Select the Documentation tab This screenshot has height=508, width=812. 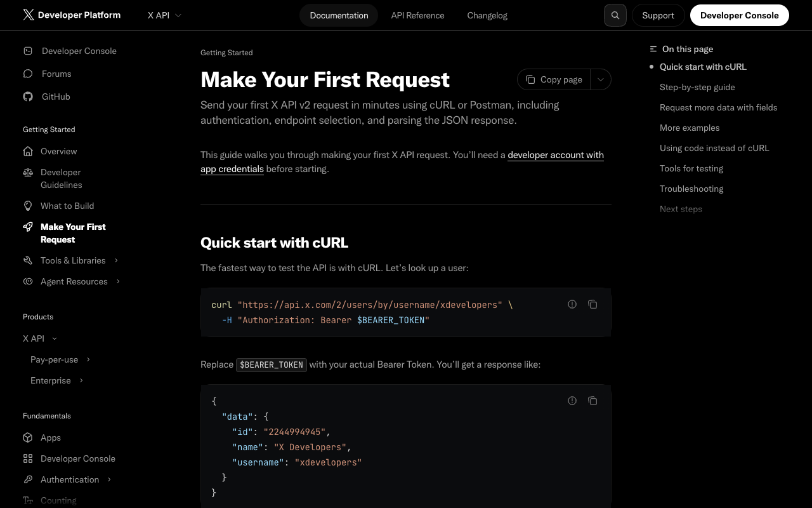pyautogui.click(x=339, y=15)
